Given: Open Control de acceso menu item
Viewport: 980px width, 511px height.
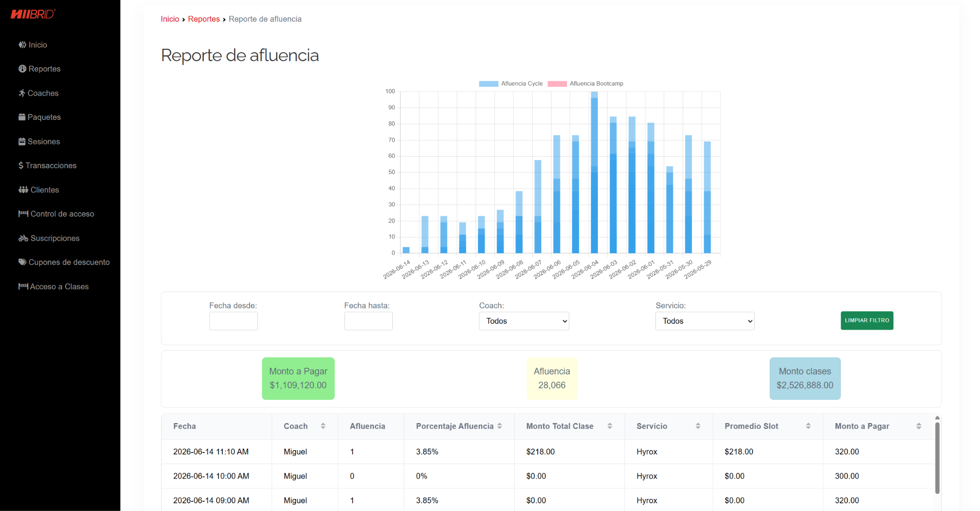Looking at the screenshot, I should [56, 214].
